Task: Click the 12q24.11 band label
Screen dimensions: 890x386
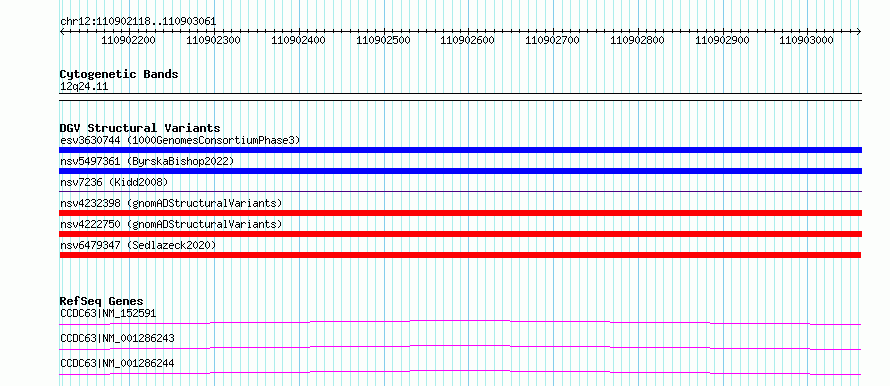Action: [x=84, y=87]
